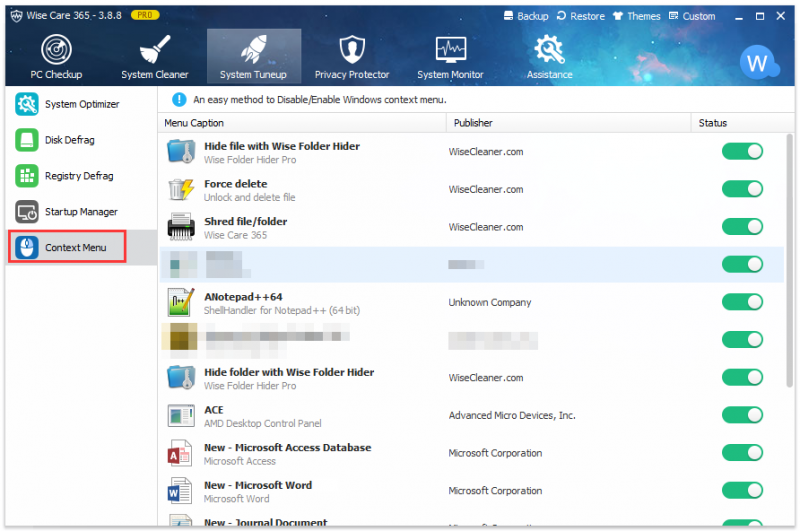Click Unknown Company publisher text
800x531 pixels.
coord(490,302)
